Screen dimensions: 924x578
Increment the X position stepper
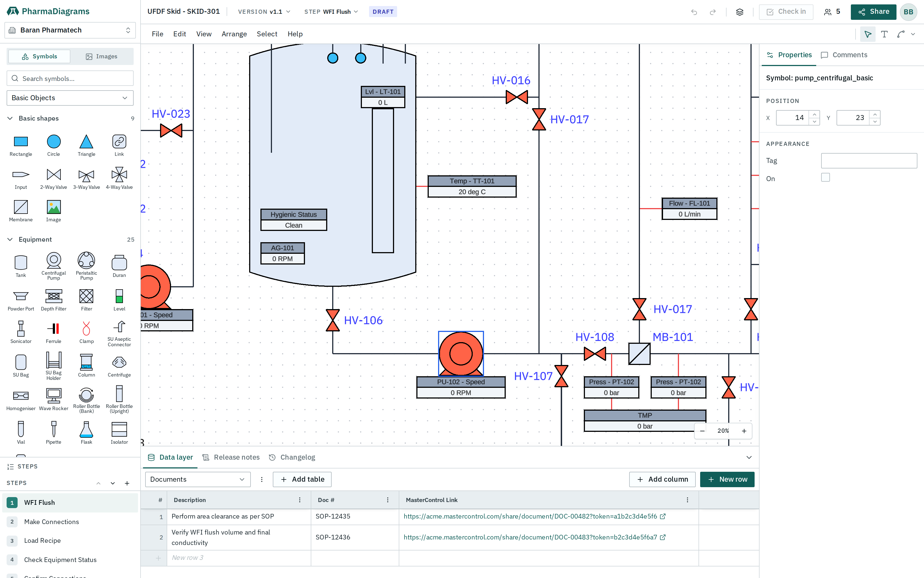[x=815, y=114]
